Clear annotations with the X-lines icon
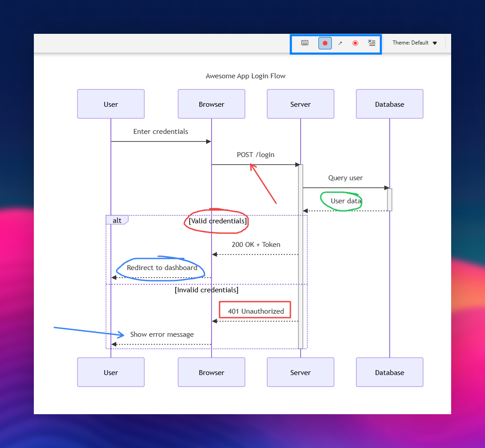 coord(371,43)
